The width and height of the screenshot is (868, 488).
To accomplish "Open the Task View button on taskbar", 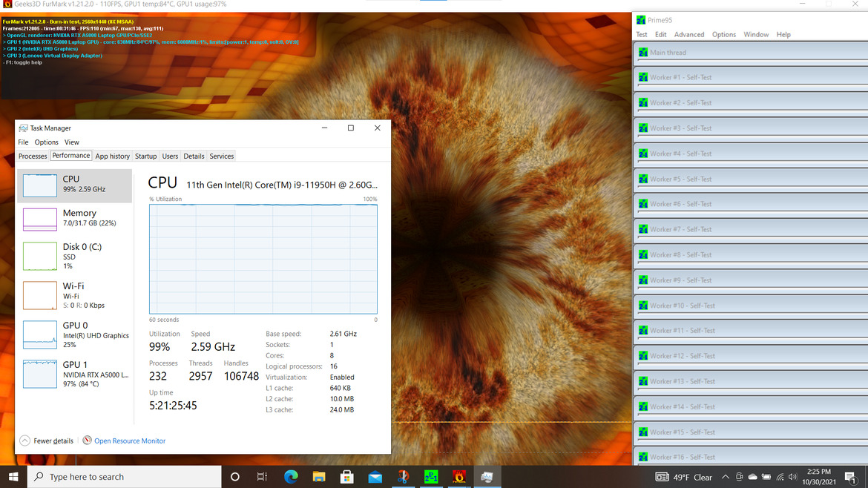I will [263, 476].
